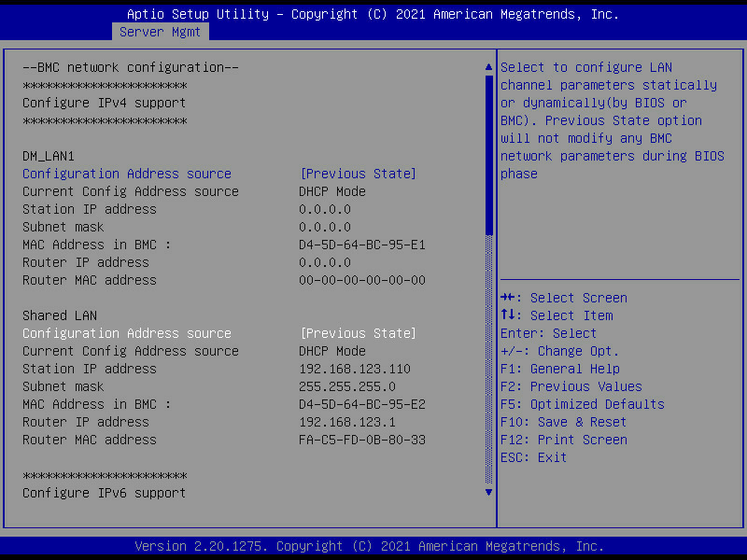The image size is (747, 560).
Task: Click the up-down arrows Select Item icon
Action: click(x=509, y=315)
